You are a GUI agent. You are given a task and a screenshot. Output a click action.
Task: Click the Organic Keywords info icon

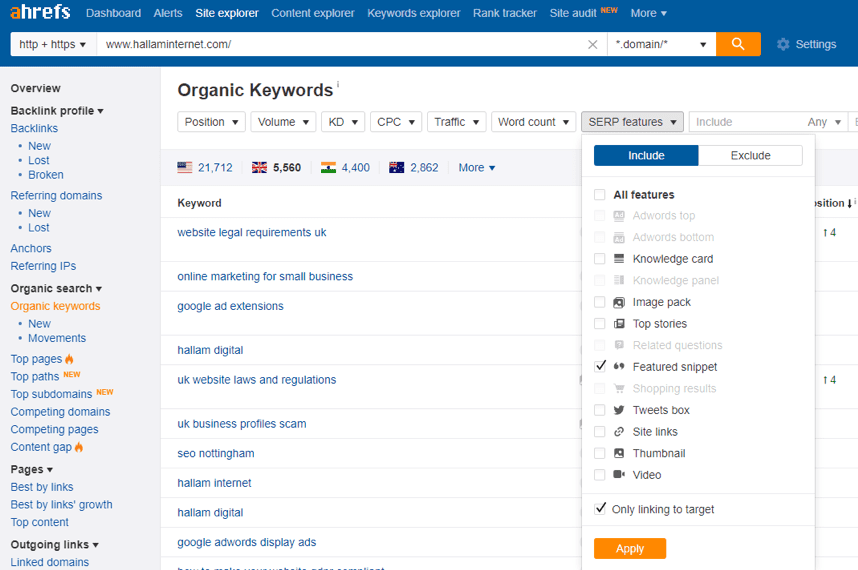coord(338,84)
